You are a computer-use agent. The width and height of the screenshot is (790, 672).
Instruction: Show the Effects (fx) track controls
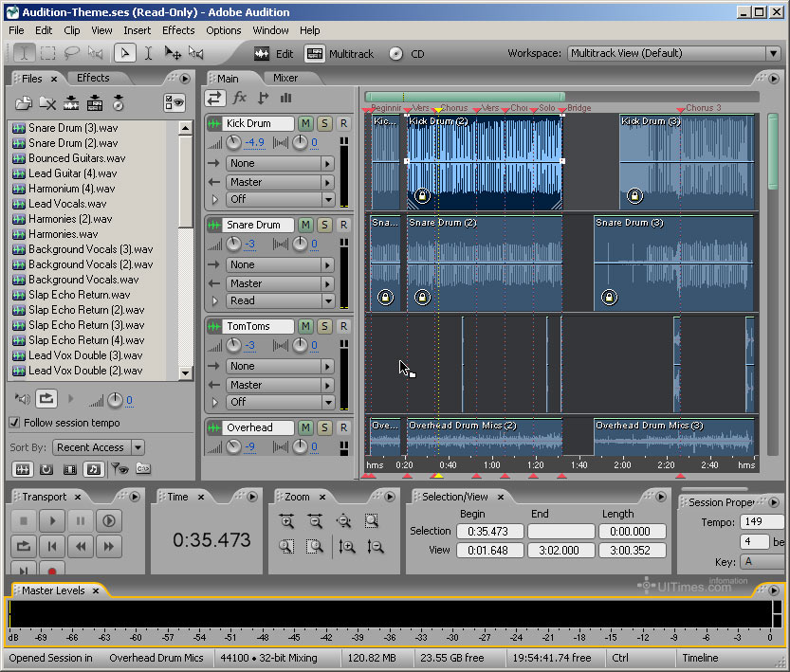pos(239,98)
